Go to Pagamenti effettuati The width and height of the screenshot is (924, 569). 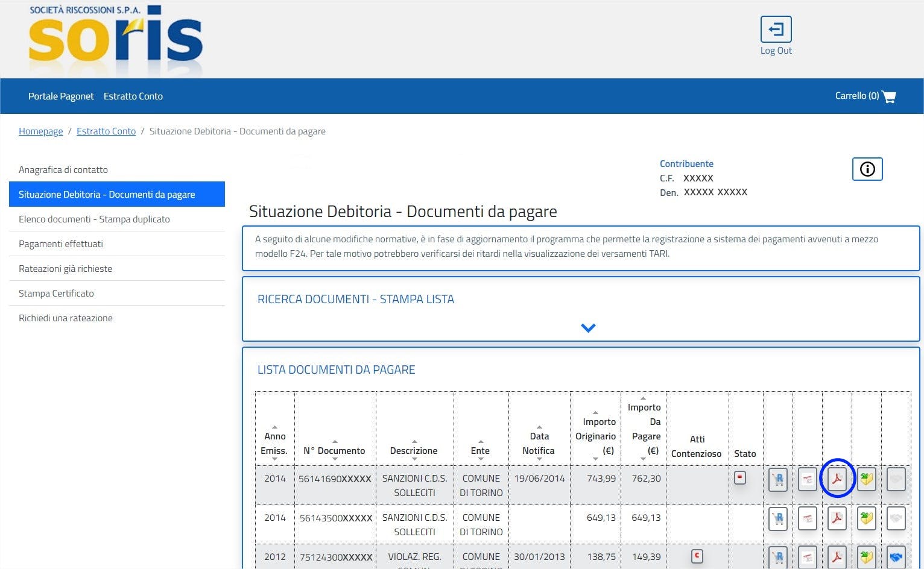61,244
